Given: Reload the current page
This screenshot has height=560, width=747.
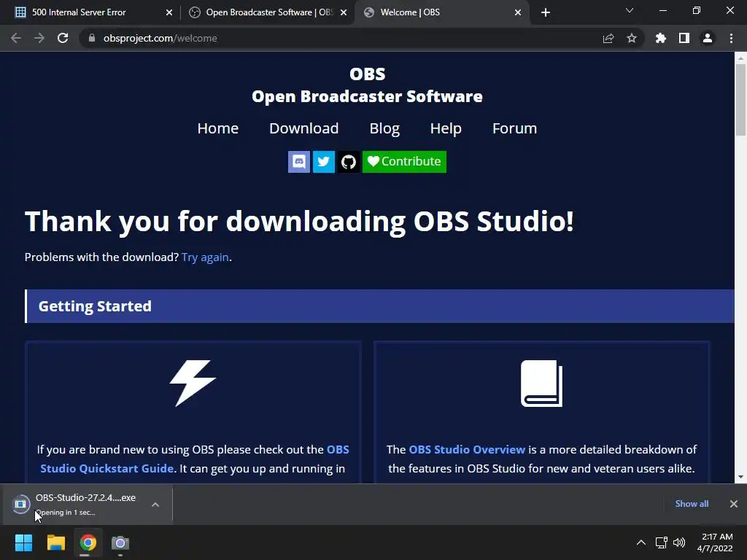Looking at the screenshot, I should pyautogui.click(x=63, y=38).
